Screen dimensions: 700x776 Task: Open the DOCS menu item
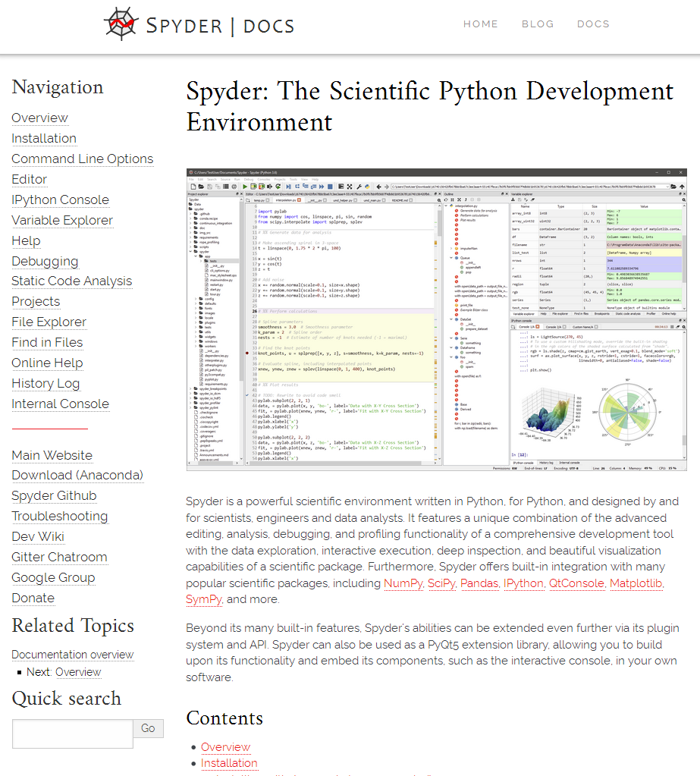pos(593,24)
